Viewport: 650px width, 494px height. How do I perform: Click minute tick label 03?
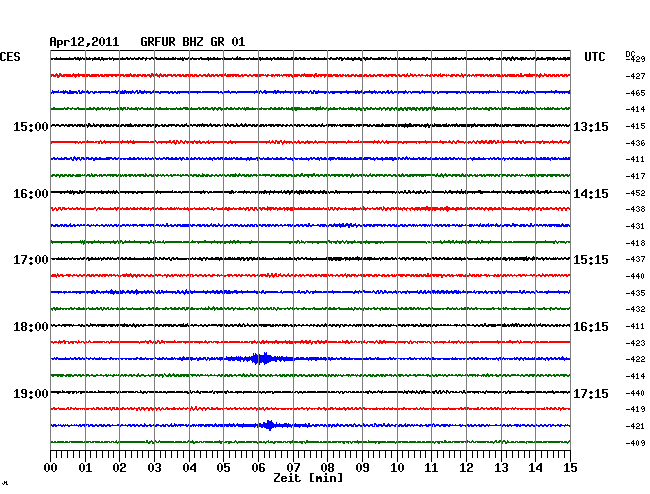click(154, 468)
